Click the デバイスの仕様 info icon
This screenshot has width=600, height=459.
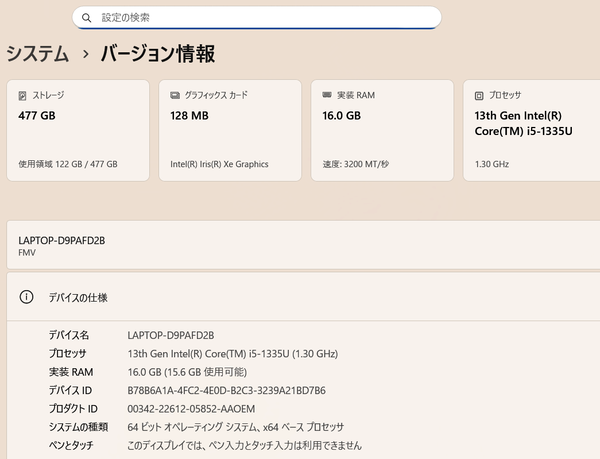[x=26, y=297]
